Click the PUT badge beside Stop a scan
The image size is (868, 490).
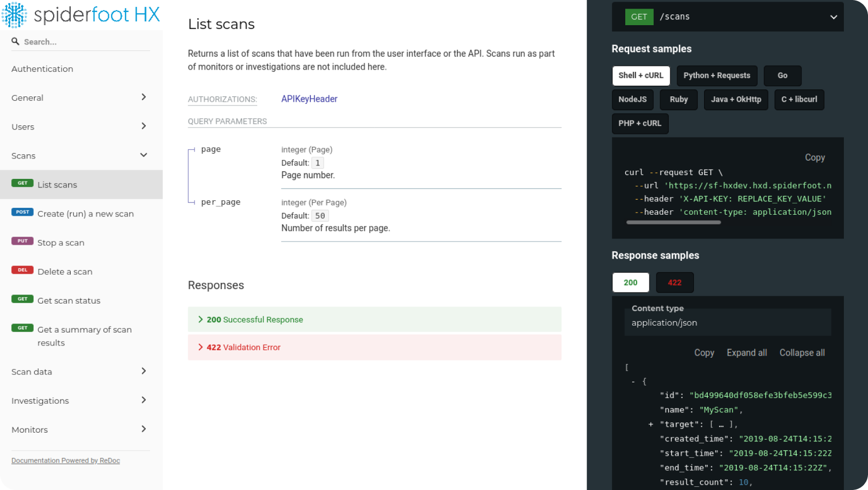23,241
